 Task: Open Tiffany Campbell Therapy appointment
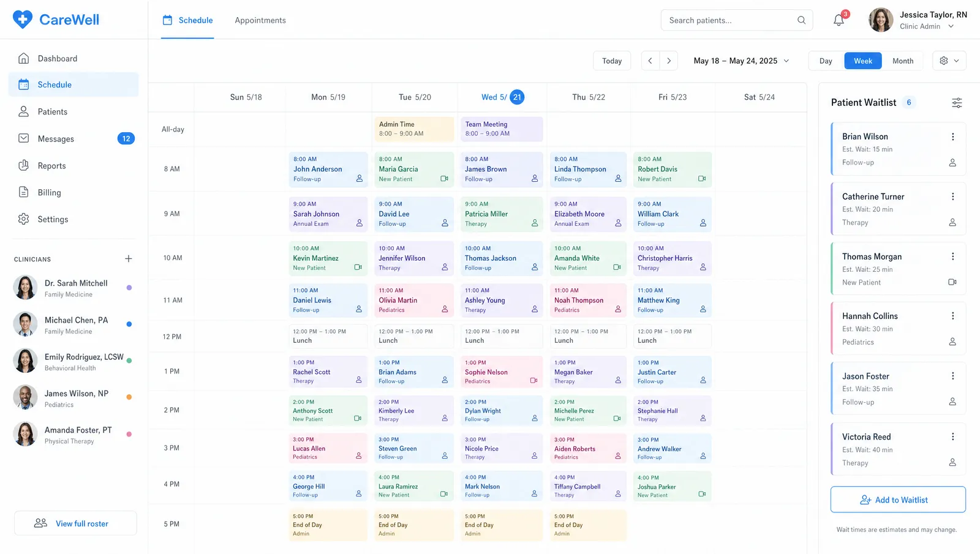point(588,486)
